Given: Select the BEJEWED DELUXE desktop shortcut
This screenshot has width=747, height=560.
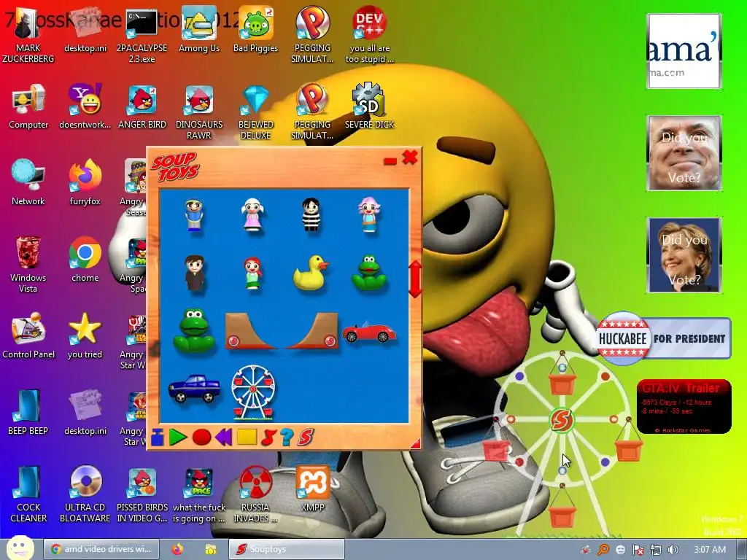Looking at the screenshot, I should click(255, 112).
